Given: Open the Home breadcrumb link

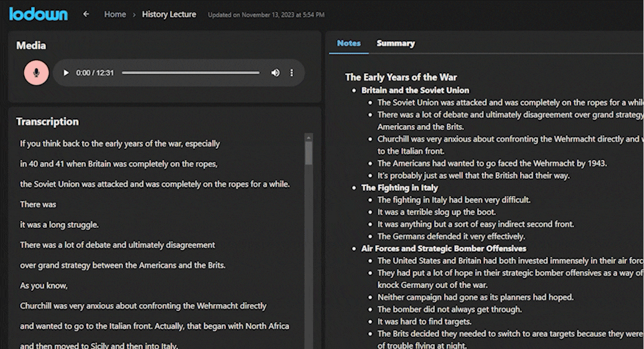Looking at the screenshot, I should (115, 15).
